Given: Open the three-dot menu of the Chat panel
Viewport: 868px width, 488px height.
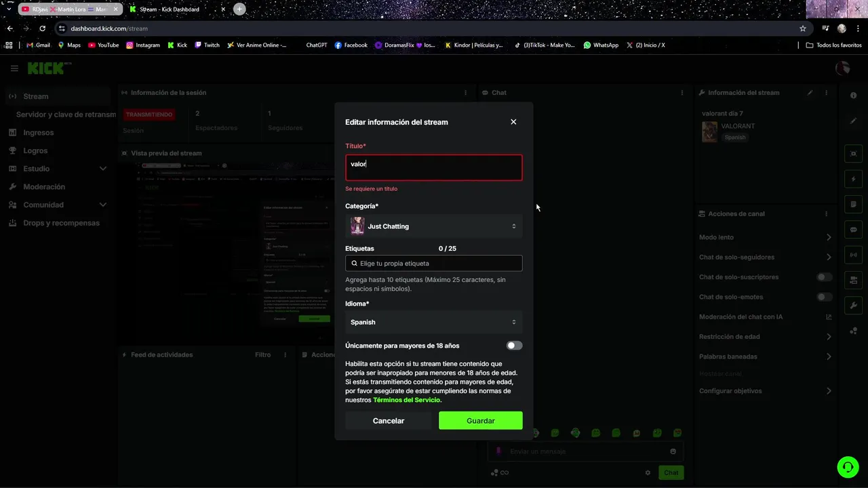Looking at the screenshot, I should click(682, 93).
